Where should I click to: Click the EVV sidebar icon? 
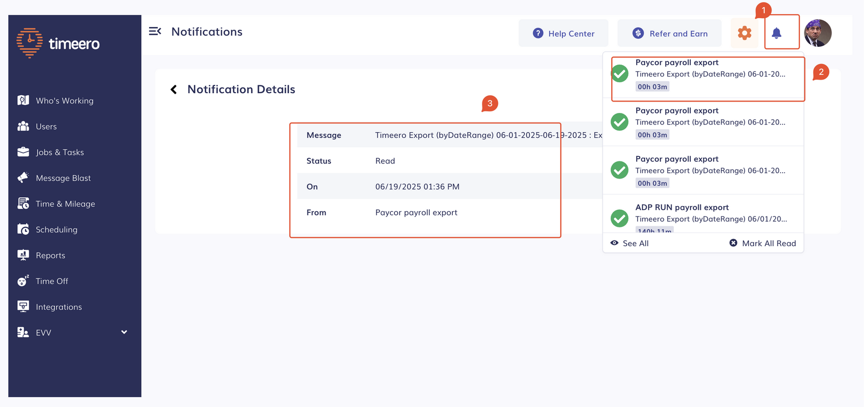click(x=23, y=332)
